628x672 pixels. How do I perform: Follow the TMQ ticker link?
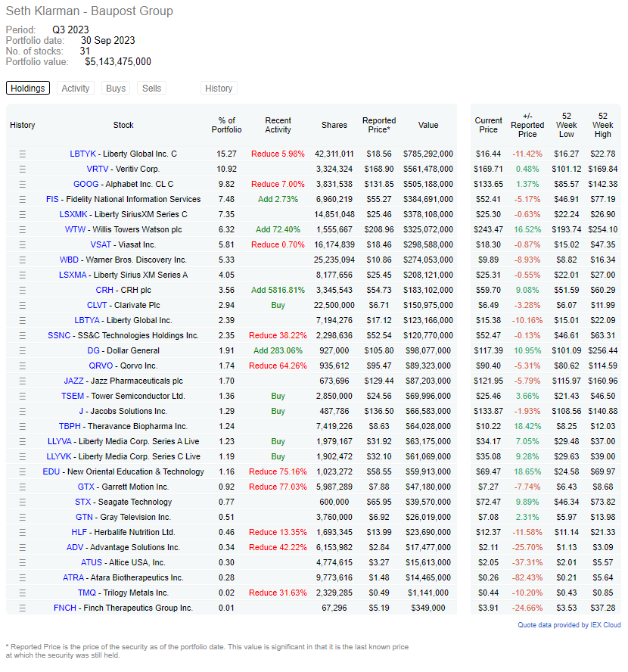tap(86, 593)
